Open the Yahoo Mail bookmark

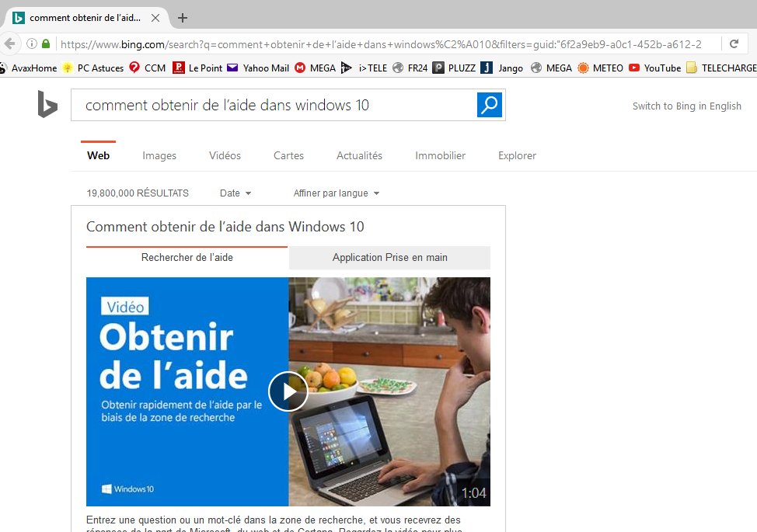(x=258, y=68)
